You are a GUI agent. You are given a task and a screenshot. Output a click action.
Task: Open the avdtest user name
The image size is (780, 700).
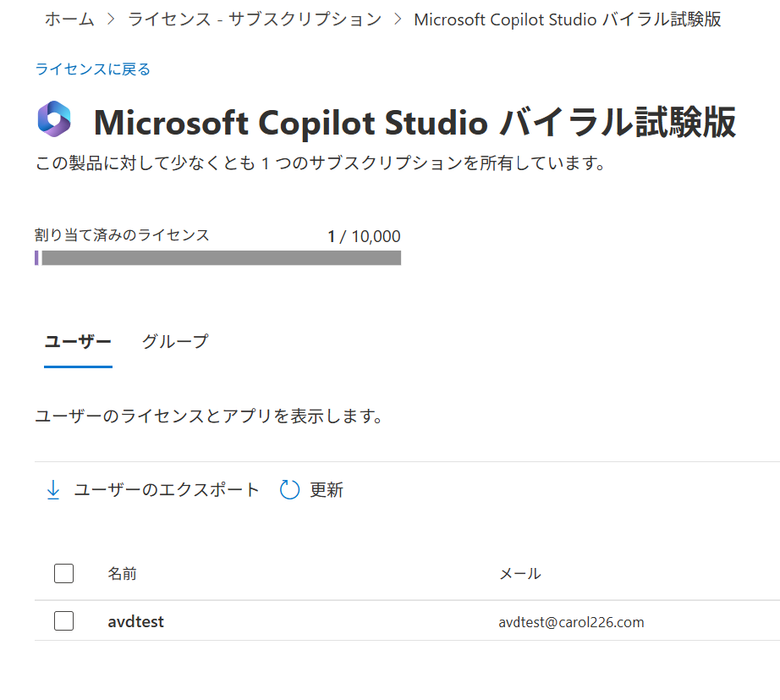click(x=136, y=621)
